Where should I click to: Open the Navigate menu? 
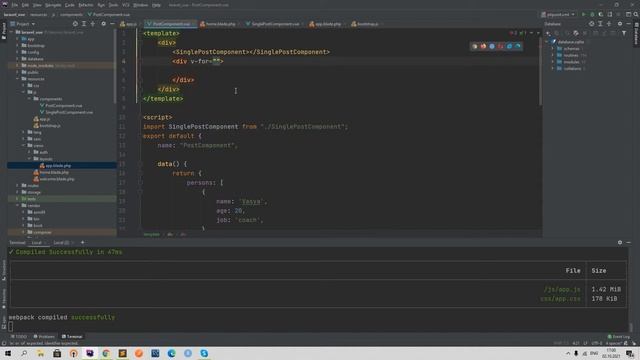(53, 5)
